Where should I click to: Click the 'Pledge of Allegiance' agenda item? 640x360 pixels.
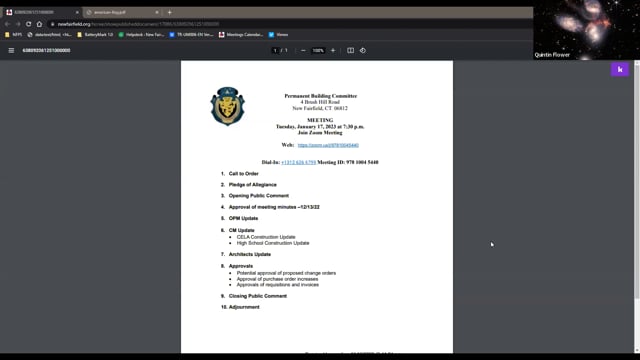[253, 185]
